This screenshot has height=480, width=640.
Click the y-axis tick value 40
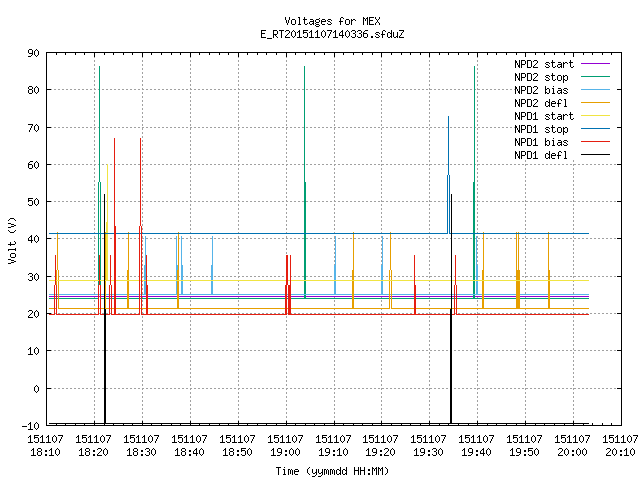pos(33,239)
